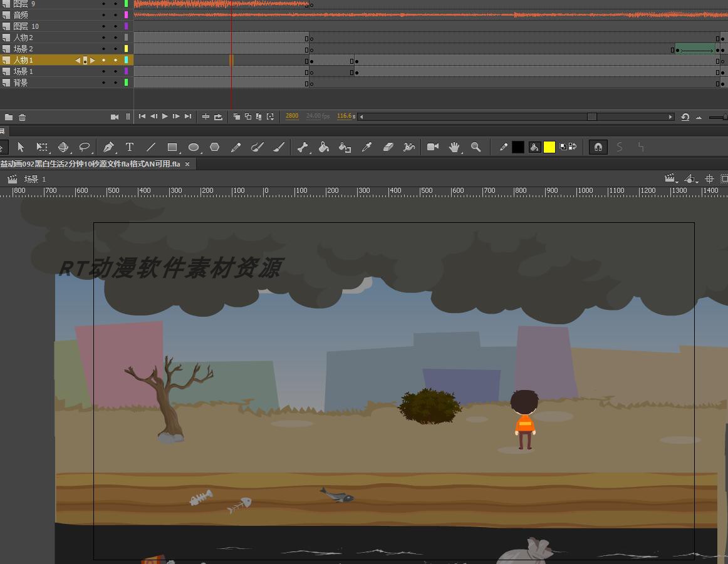Select the Text tool
The width and height of the screenshot is (728, 564).
click(130, 147)
